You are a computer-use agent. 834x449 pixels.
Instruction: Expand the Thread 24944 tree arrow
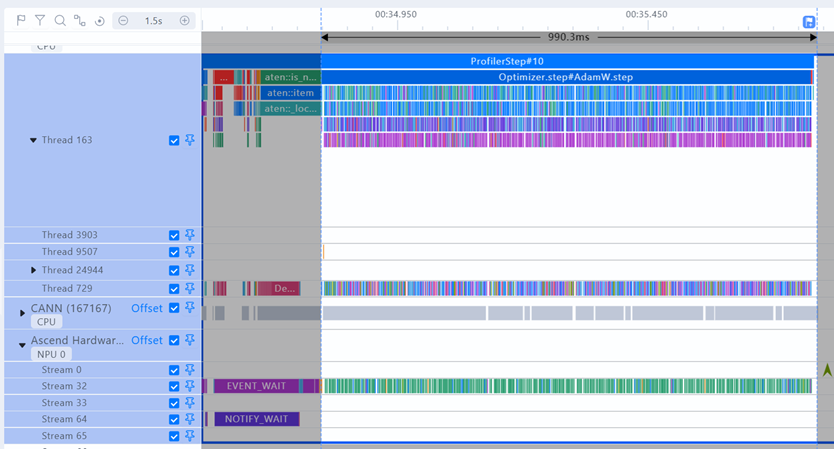[x=33, y=270]
